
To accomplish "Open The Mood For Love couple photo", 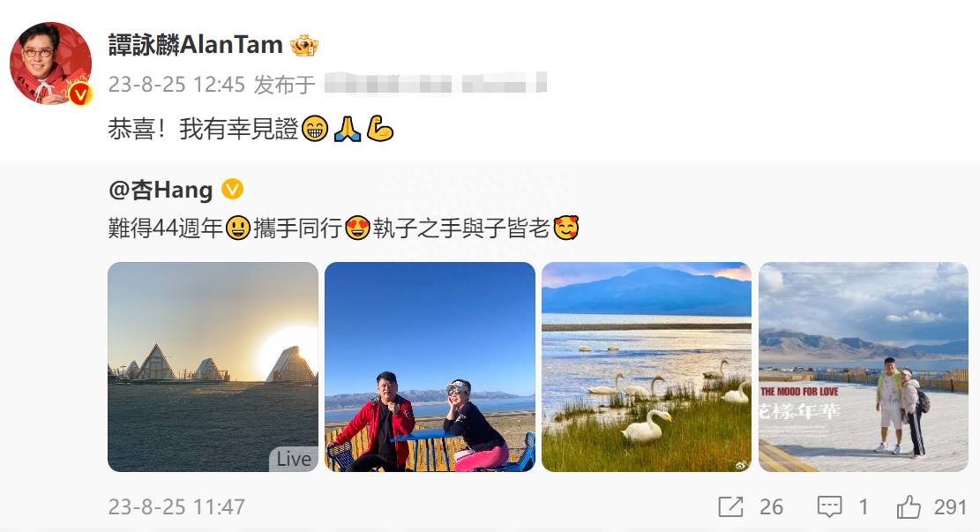I will (x=864, y=367).
